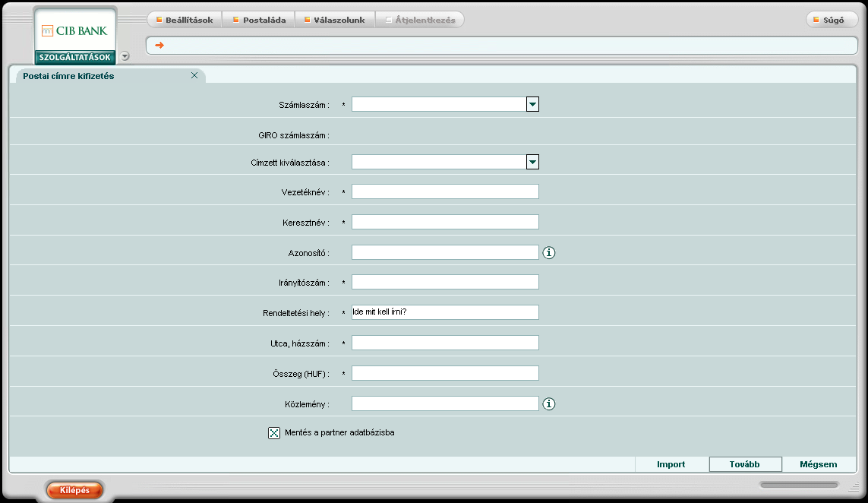Focus the Irányítószám input field
Viewport: 868px width, 503px height.
(x=445, y=282)
